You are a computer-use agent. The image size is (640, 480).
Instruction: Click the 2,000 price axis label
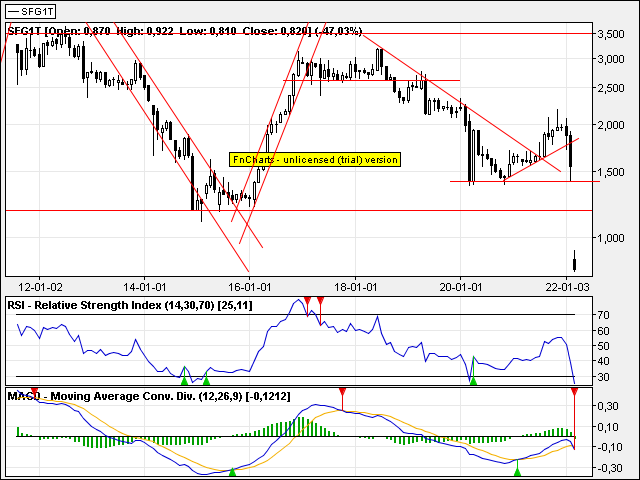[x=611, y=125]
